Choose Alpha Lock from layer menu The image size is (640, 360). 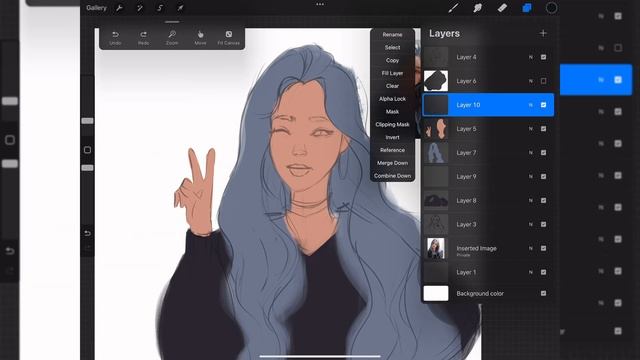[392, 99]
